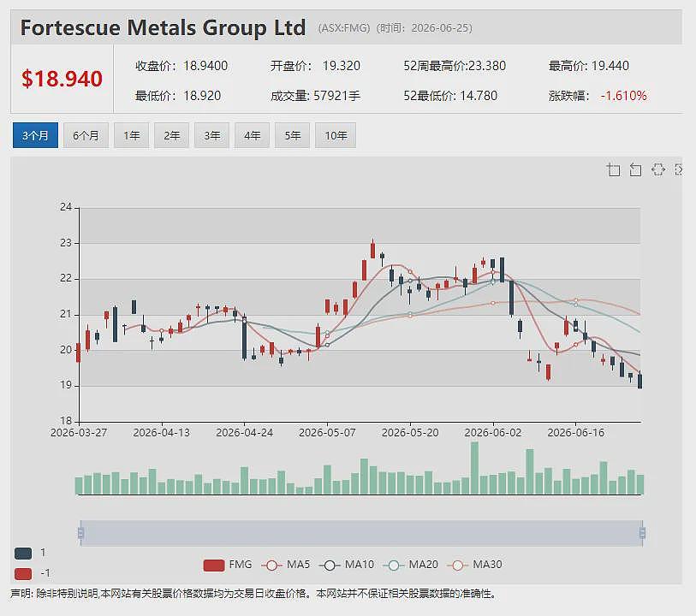Toggle the FMG candlestick series in legend

pos(227,565)
